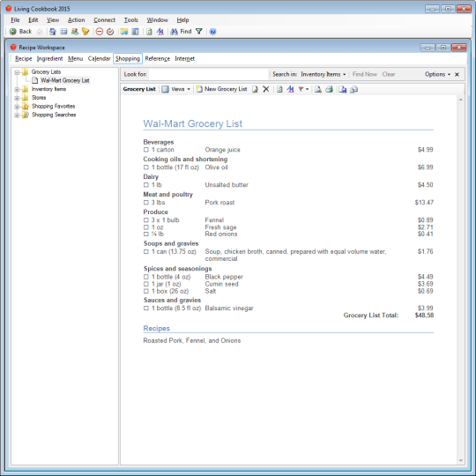Click the green Back arrow icon
The height and width of the screenshot is (476, 476).
[12, 31]
